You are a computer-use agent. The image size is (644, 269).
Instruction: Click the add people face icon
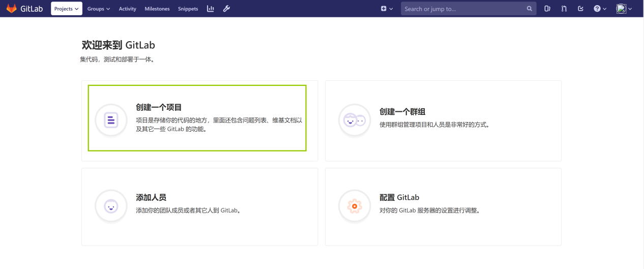pos(111,206)
